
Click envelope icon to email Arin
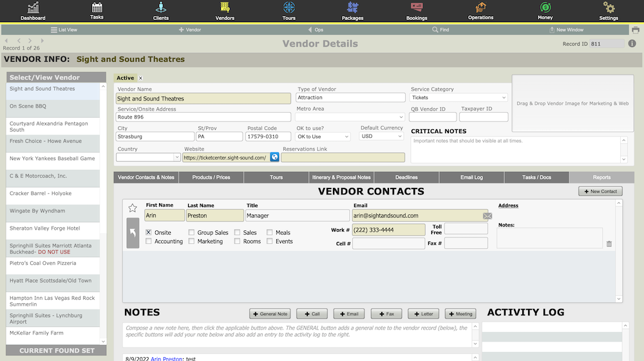488,216
